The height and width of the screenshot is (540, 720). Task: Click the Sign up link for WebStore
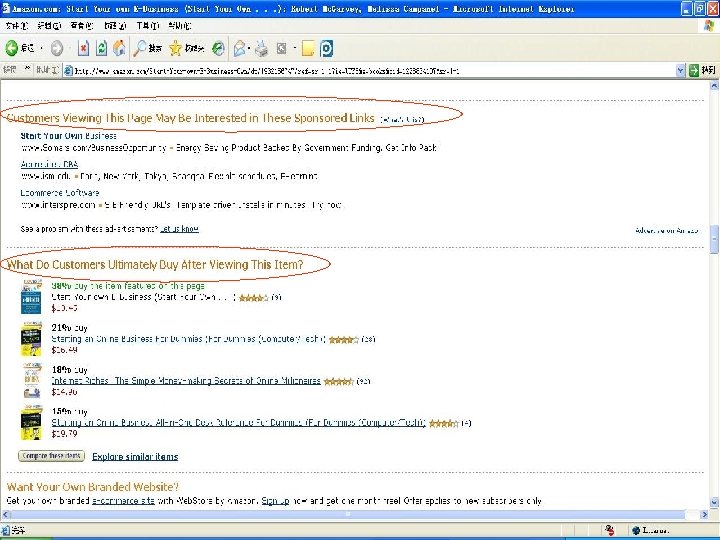point(275,501)
